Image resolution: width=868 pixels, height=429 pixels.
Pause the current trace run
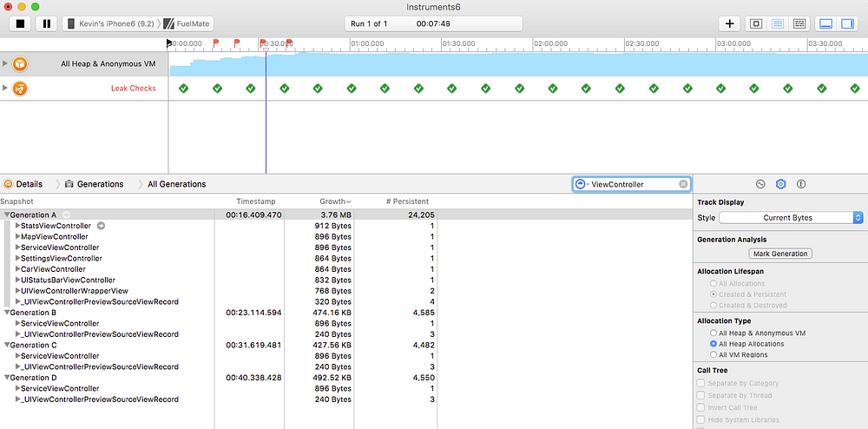(x=46, y=23)
